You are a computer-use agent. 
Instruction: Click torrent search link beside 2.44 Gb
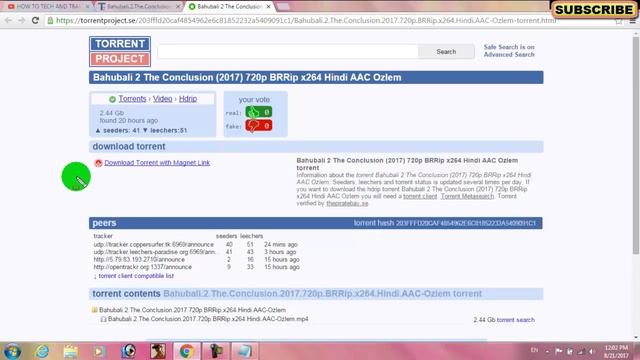pyautogui.click(x=516, y=320)
